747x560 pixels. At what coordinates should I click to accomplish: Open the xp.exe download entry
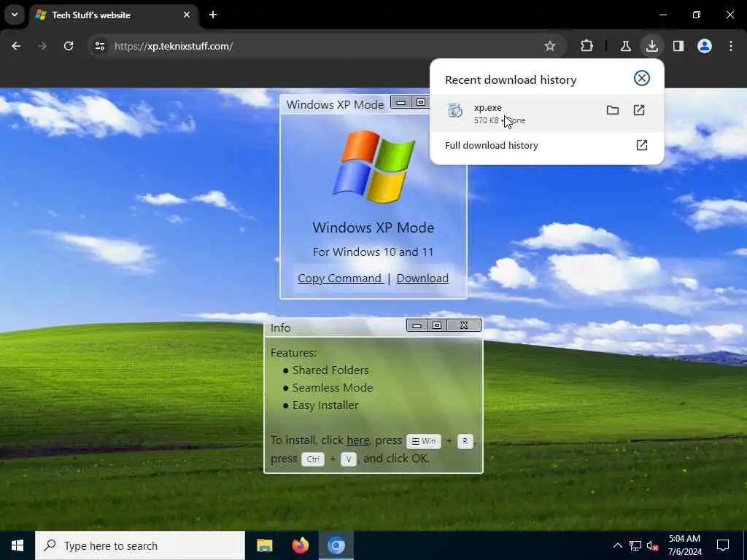coord(547,113)
